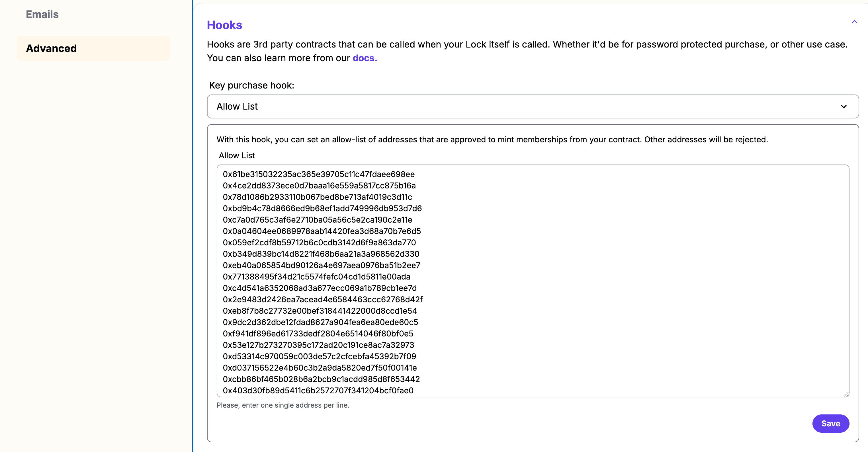The width and height of the screenshot is (868, 452).
Task: Click the line starting with 0x2e9483d2426
Action: click(x=322, y=299)
